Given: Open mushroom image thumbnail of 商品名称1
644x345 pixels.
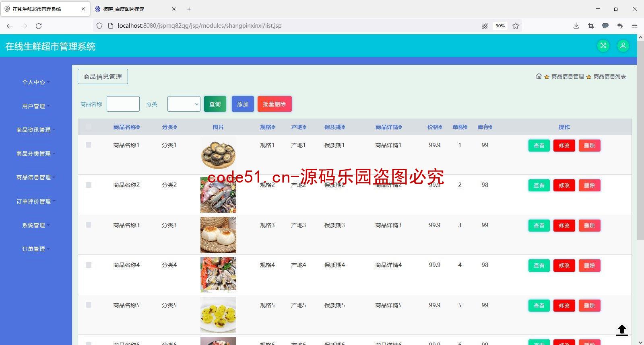Looking at the screenshot, I should tap(218, 155).
